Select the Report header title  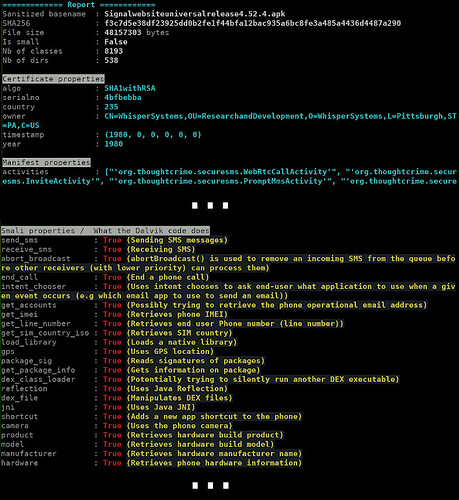point(81,5)
